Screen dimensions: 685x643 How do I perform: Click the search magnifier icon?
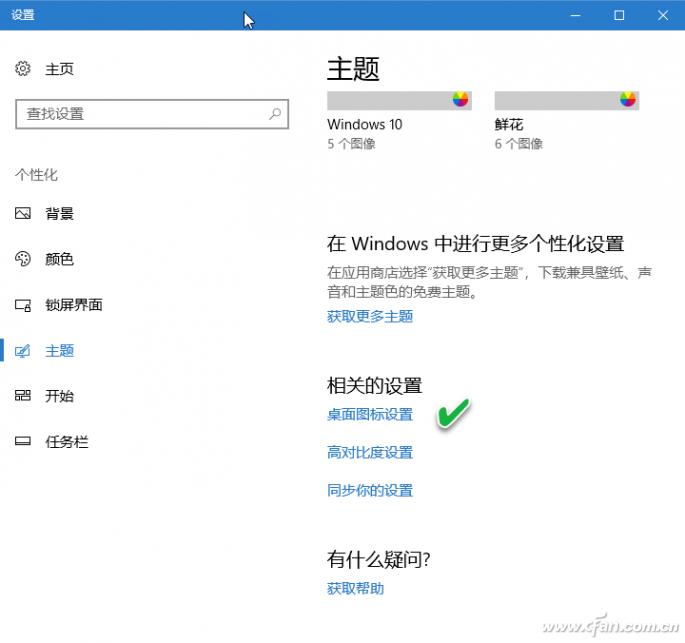(x=275, y=114)
